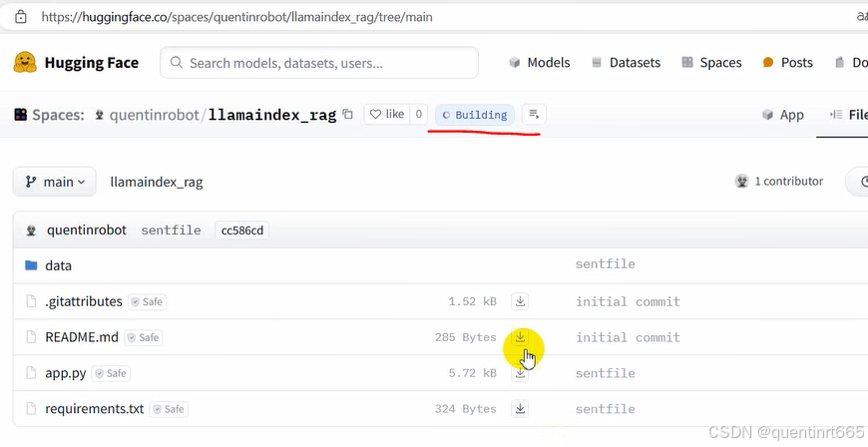Click the quentinrobot commit author link
868x447 pixels.
tap(87, 229)
